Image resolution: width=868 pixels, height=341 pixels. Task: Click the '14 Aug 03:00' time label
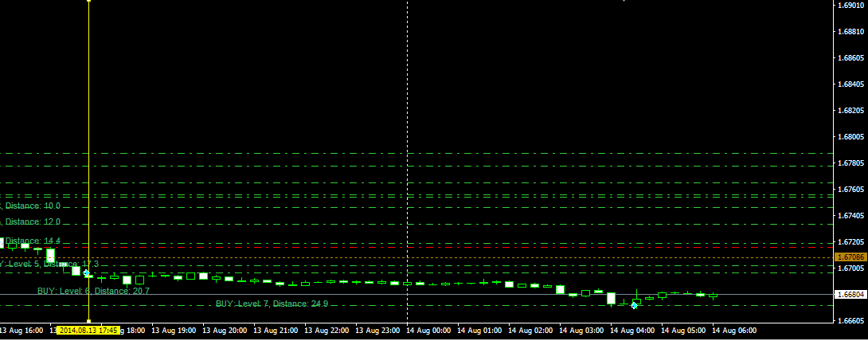(581, 330)
